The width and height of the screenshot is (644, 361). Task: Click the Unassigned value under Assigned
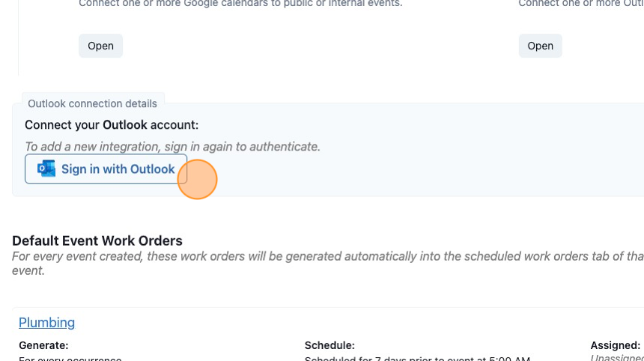coord(617,358)
